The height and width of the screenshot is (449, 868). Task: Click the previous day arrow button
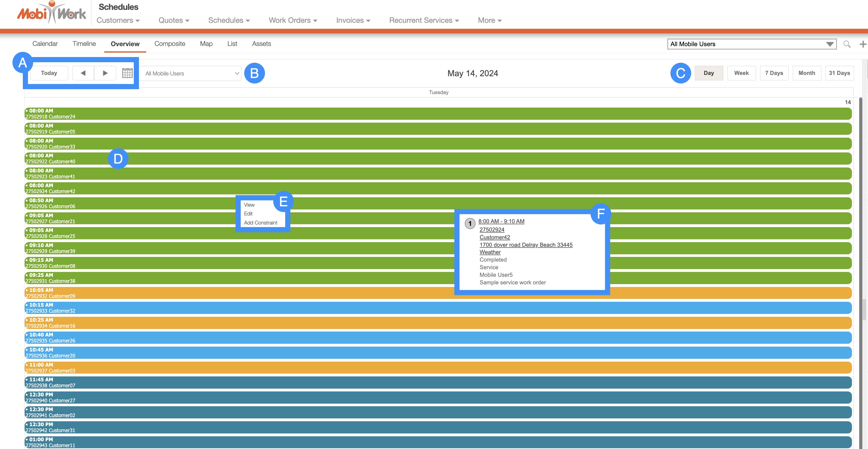pyautogui.click(x=83, y=73)
